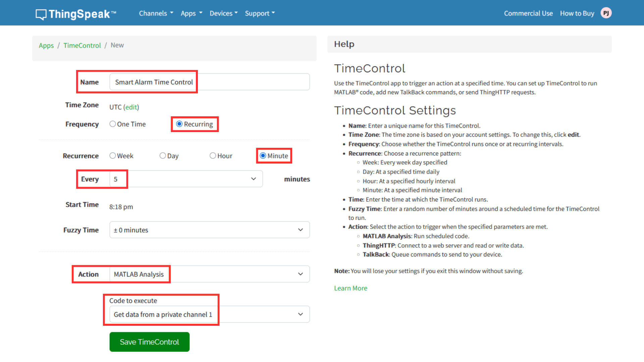
Task: Choose Minute recurrence
Action: [263, 156]
